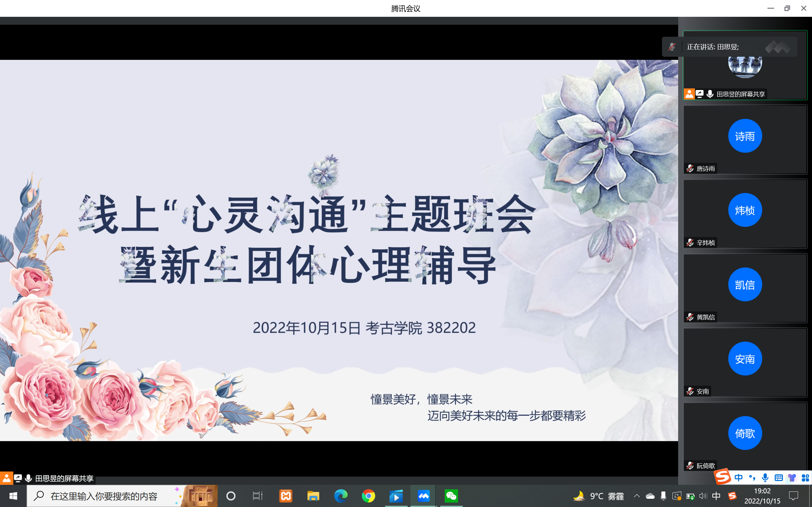Select 安南 participant tile
Screen dimensions: 812x507
745,362
